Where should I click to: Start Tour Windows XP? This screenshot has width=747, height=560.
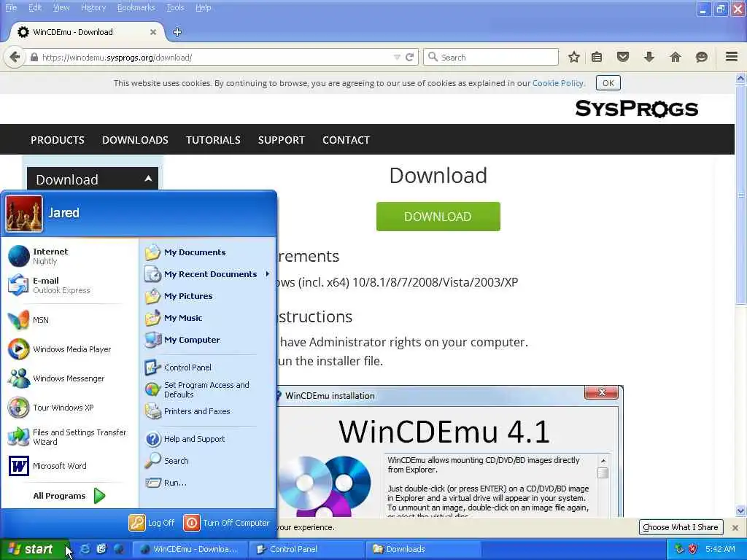tap(69, 408)
